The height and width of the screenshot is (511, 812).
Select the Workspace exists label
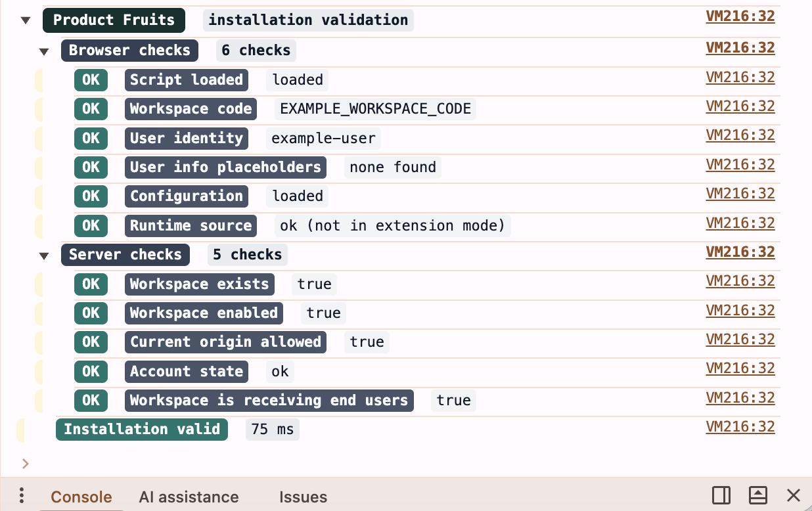(200, 284)
